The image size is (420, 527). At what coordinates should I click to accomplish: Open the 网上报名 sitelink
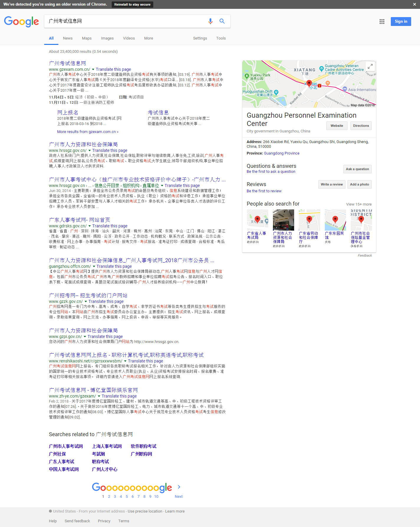pos(67,113)
